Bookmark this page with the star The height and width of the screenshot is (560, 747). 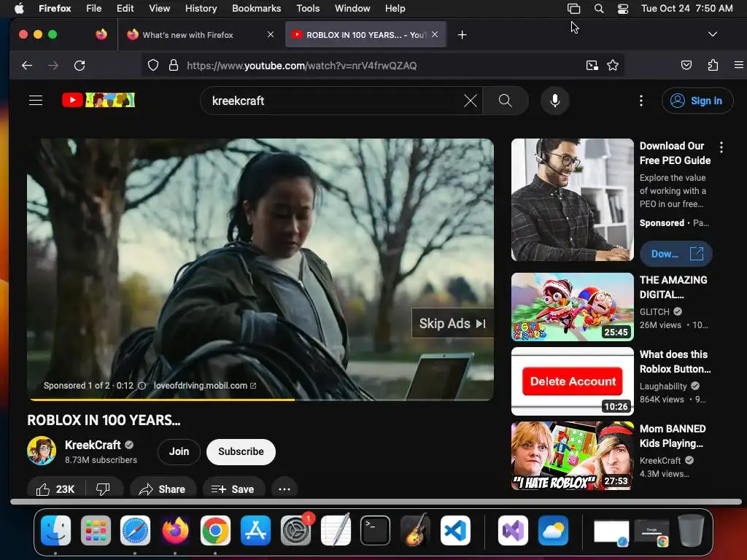pos(613,65)
